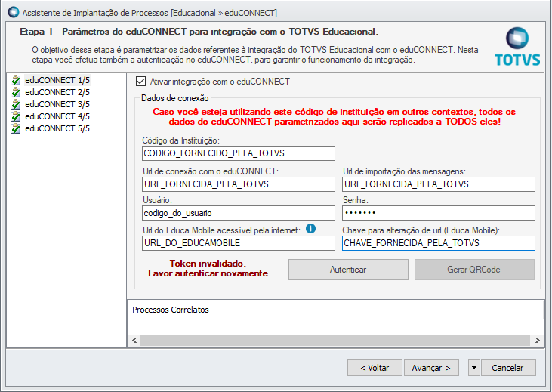
Task: Focus the Código da Instituição field
Action: point(239,153)
